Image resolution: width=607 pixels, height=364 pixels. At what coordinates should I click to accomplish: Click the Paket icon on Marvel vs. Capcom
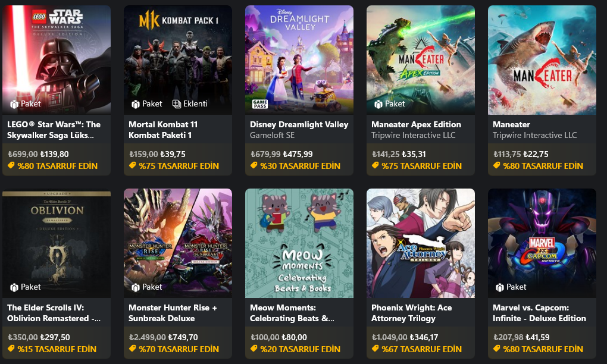pyautogui.click(x=500, y=287)
